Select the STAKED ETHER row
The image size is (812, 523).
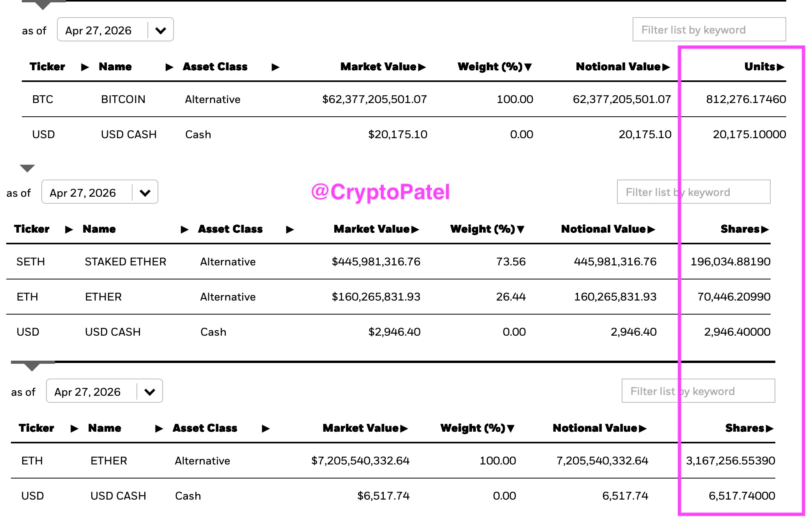(x=388, y=261)
